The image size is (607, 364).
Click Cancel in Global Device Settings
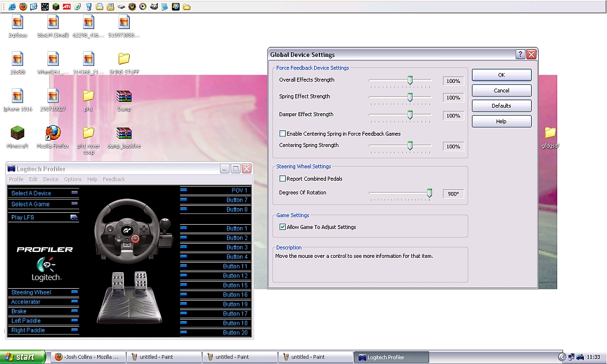tap(501, 91)
